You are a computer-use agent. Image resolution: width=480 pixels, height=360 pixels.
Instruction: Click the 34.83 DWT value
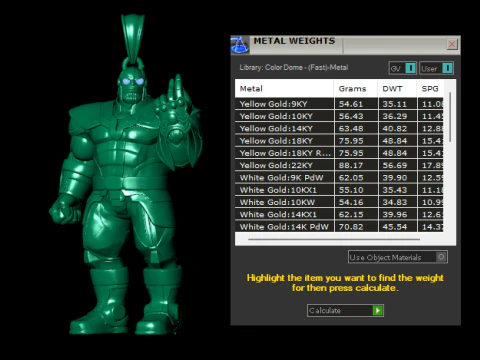click(x=394, y=202)
